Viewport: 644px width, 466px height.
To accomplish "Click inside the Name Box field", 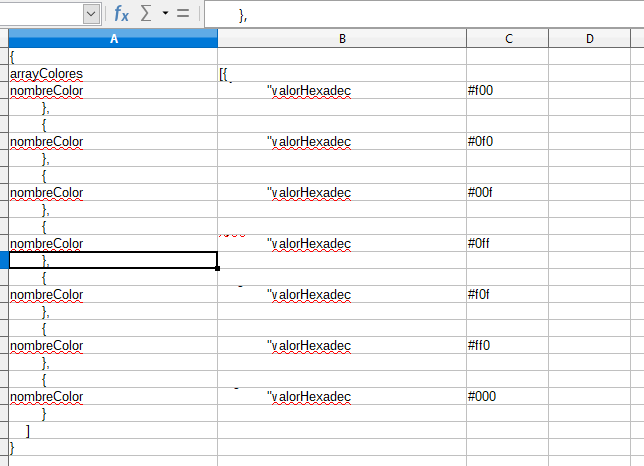I will pos(40,14).
